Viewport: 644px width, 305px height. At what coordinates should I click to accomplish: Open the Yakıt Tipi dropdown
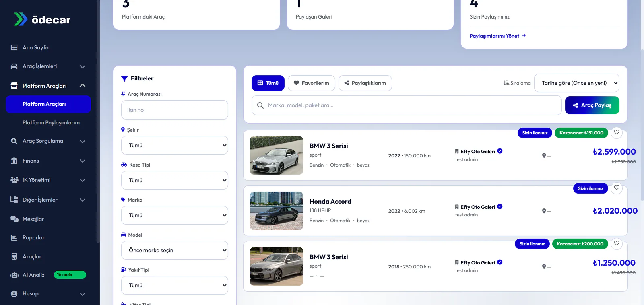point(175,285)
